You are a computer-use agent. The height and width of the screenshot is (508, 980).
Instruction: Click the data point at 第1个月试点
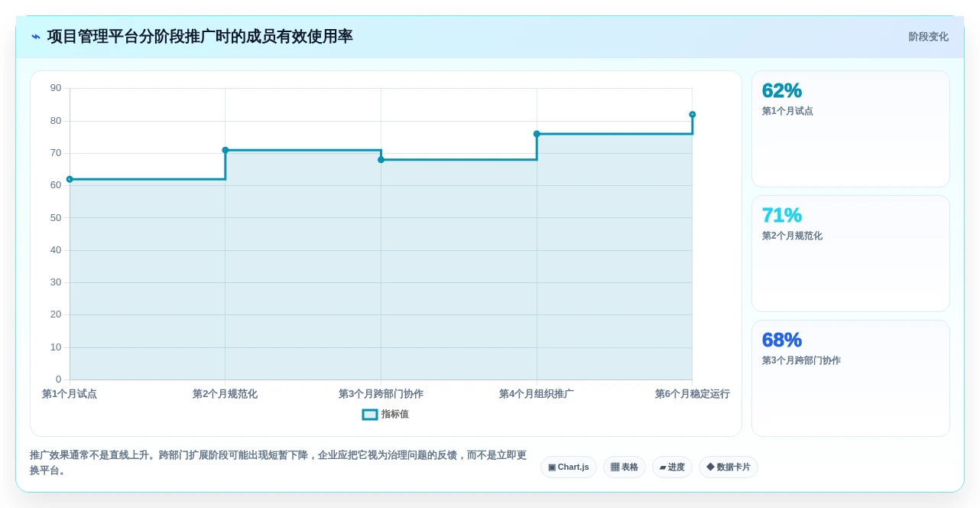[70, 179]
